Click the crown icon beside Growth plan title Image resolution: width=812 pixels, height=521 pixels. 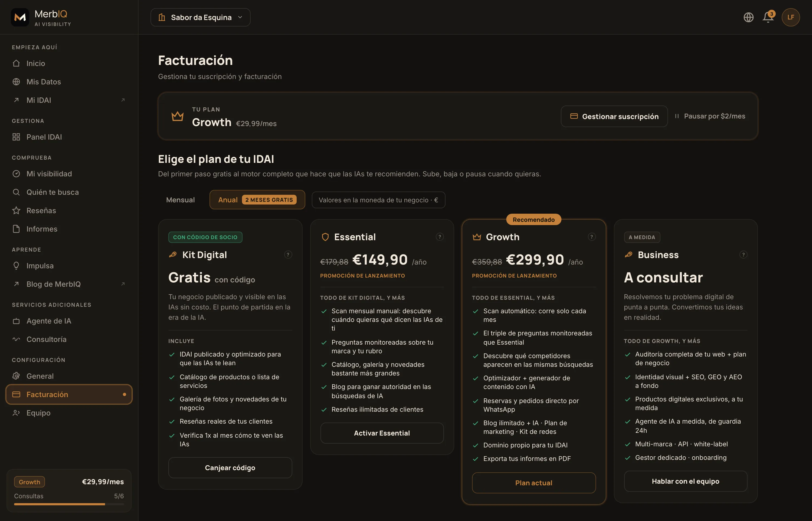click(x=477, y=237)
